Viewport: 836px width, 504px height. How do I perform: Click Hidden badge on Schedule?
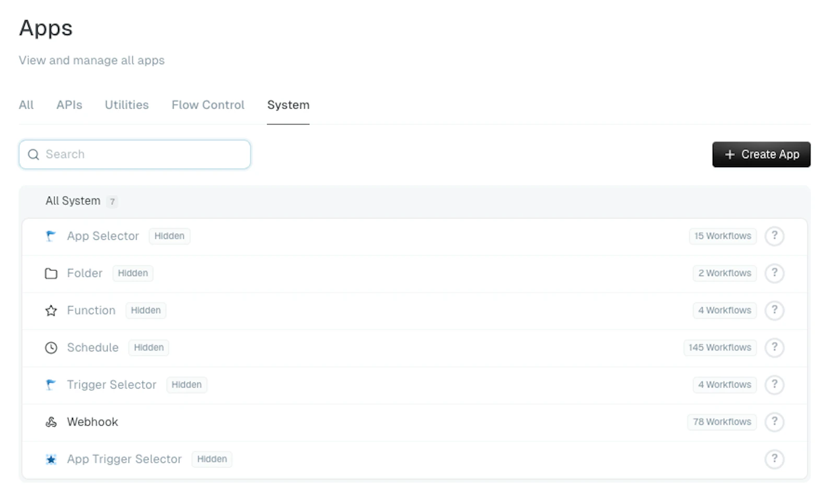click(x=149, y=347)
